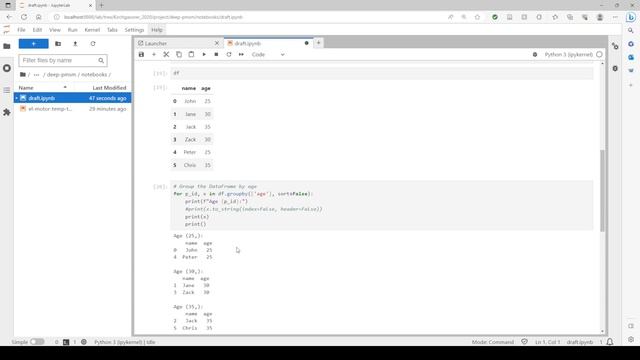
Task: Open the Bing sidebar button
Action: pos(631,17)
